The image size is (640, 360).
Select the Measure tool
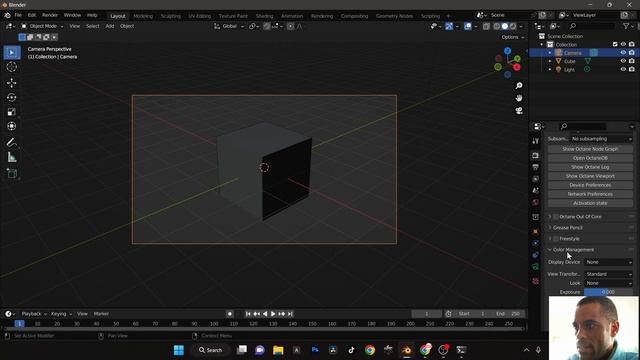point(12,157)
